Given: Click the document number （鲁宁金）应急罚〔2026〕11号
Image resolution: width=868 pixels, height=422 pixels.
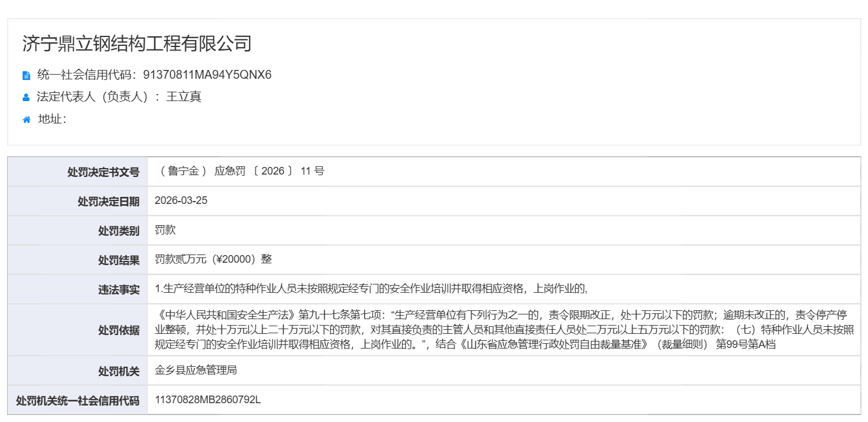Looking at the screenshot, I should pyautogui.click(x=240, y=172).
